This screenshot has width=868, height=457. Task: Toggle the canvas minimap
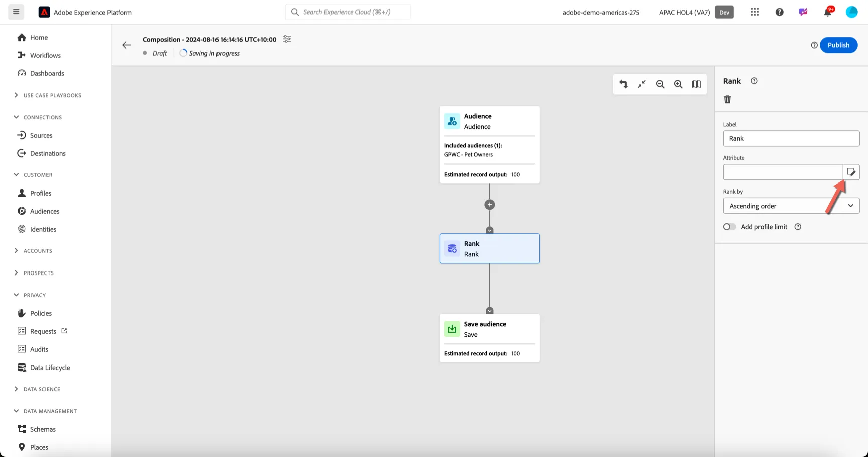click(696, 84)
